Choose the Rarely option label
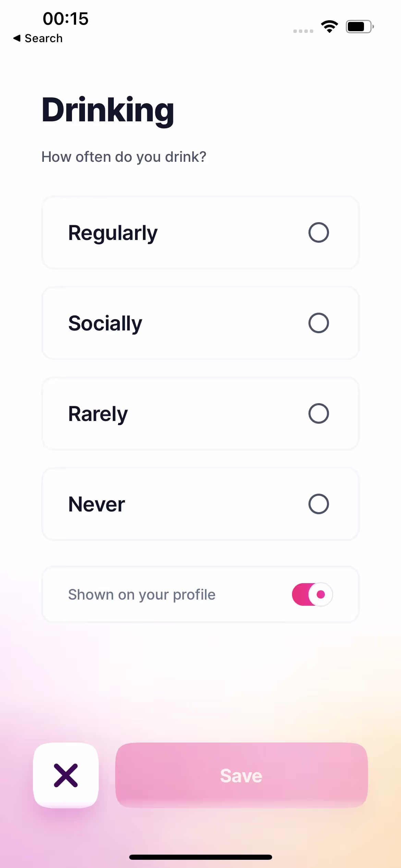This screenshot has height=868, width=401. (x=98, y=414)
